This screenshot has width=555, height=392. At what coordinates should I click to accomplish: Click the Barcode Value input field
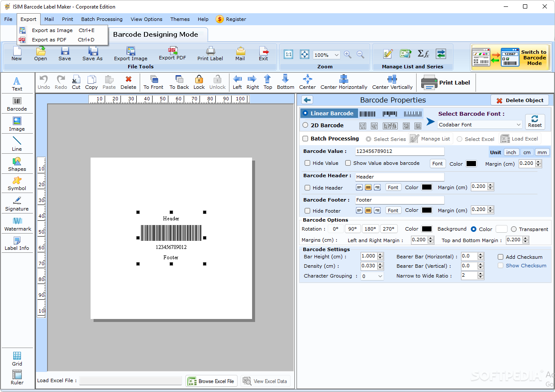pos(400,151)
